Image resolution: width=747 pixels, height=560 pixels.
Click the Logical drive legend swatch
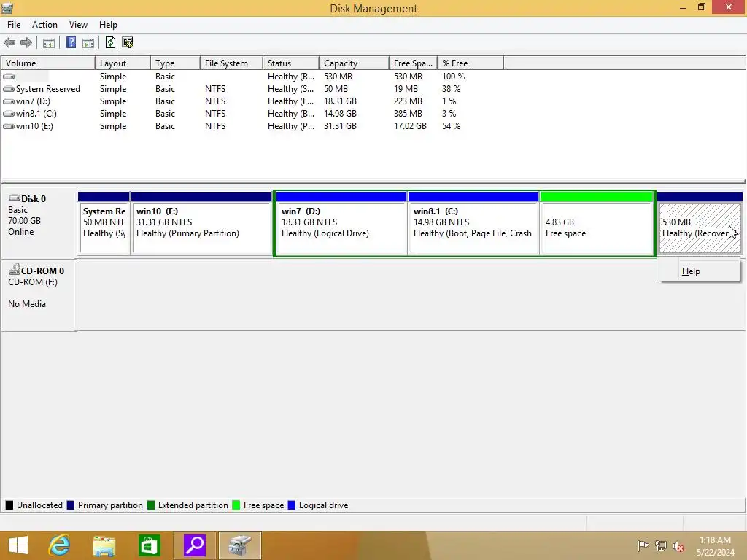(292, 505)
